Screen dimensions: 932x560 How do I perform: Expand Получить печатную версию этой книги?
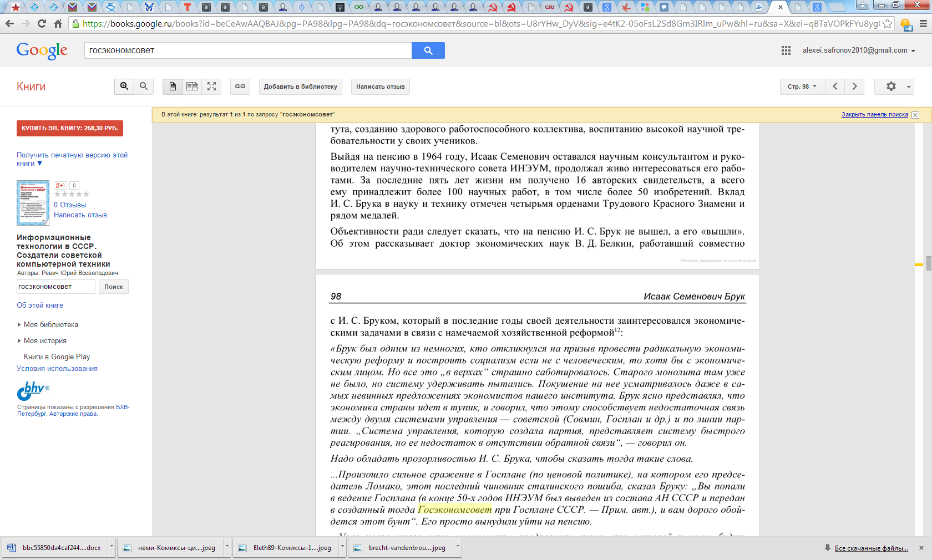point(72,159)
